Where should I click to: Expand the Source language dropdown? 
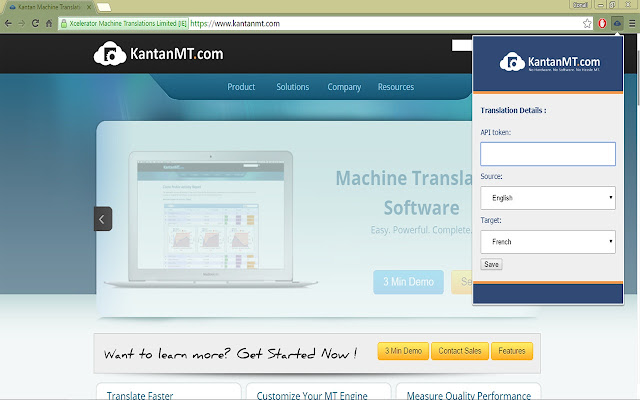pyautogui.click(x=548, y=198)
